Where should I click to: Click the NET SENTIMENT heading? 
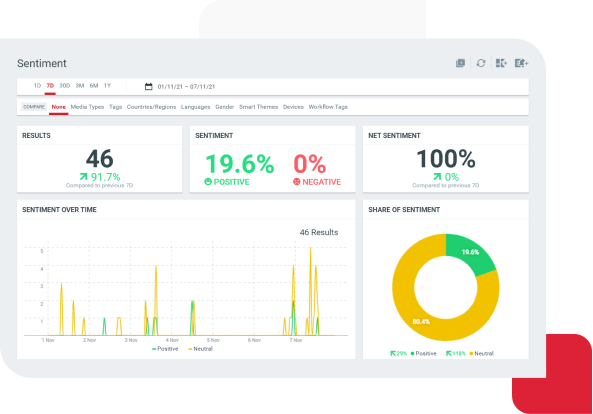coord(394,135)
